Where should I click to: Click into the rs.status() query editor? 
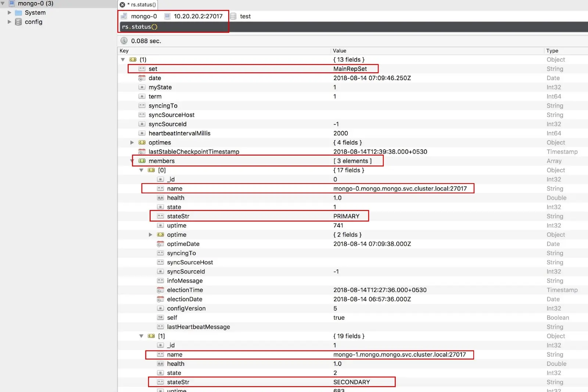pos(353,27)
